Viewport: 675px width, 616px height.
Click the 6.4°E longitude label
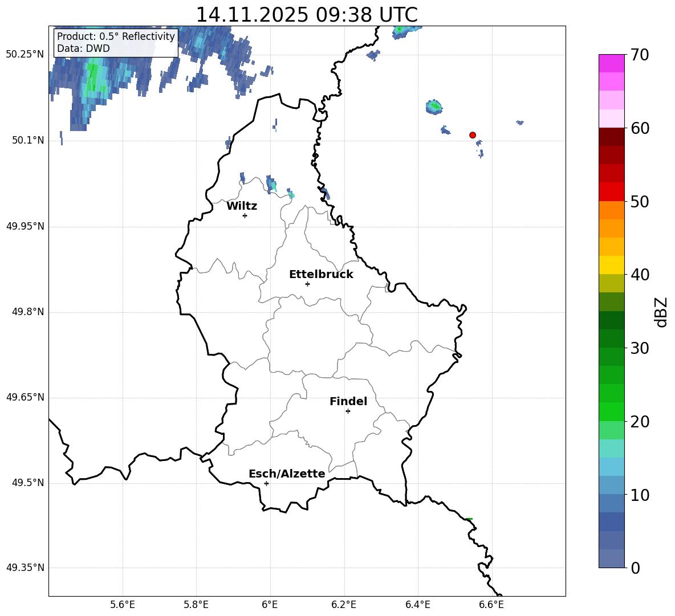[417, 605]
